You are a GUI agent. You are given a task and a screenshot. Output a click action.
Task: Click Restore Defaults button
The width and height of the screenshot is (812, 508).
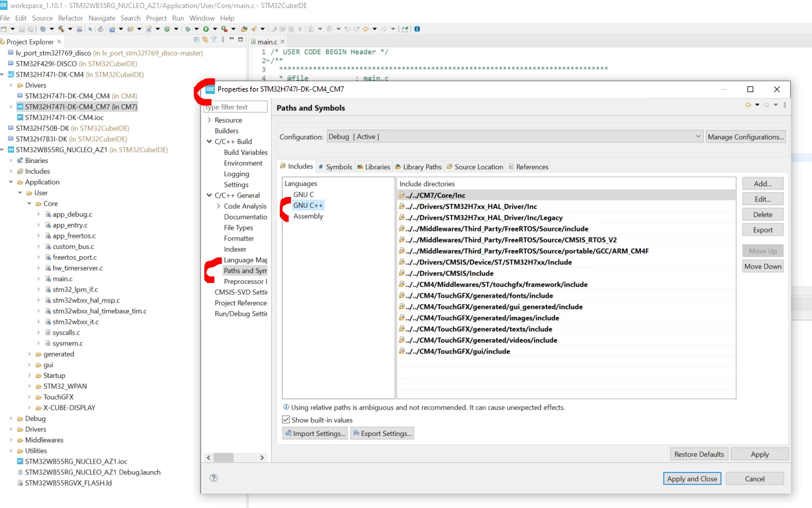[699, 454]
